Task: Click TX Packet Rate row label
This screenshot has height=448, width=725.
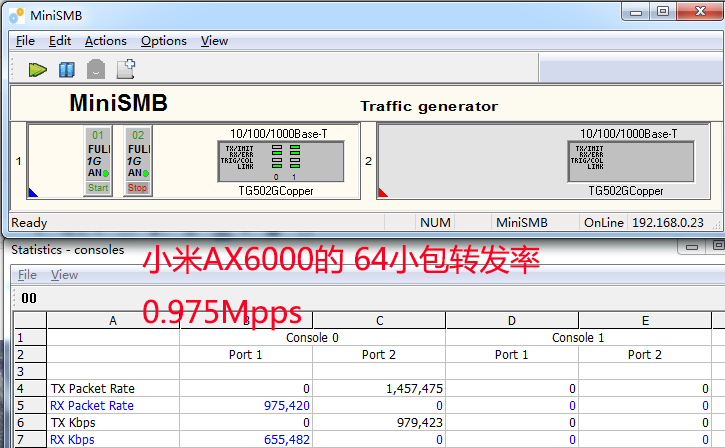Action: click(x=92, y=389)
